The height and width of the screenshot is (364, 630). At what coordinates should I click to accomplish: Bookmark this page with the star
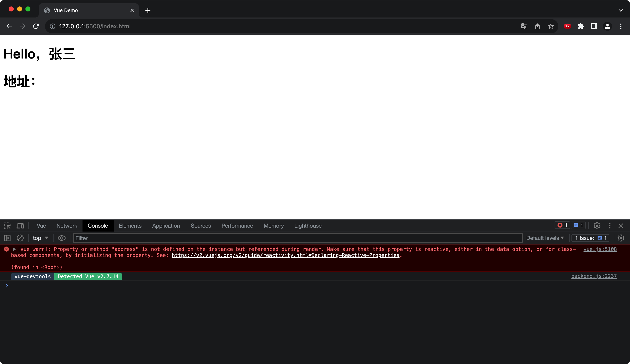coord(551,26)
